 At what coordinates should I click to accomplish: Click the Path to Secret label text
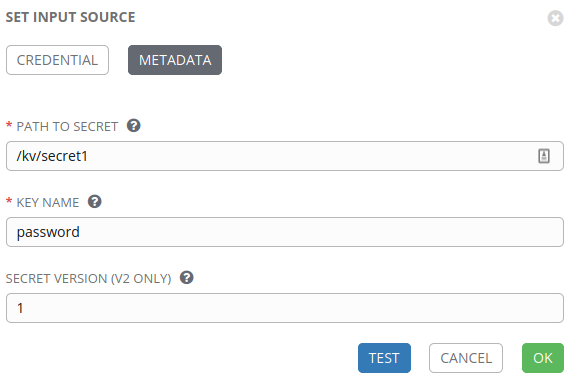67,127
